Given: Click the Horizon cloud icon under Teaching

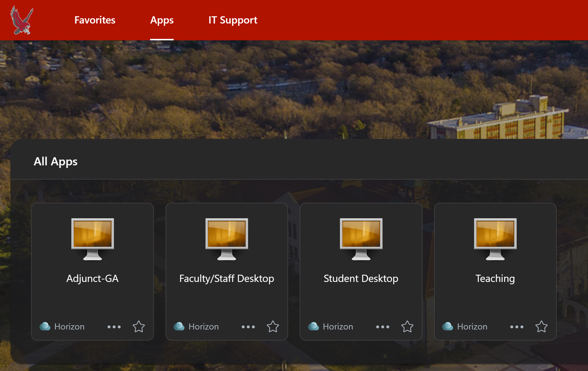Looking at the screenshot, I should click(448, 326).
